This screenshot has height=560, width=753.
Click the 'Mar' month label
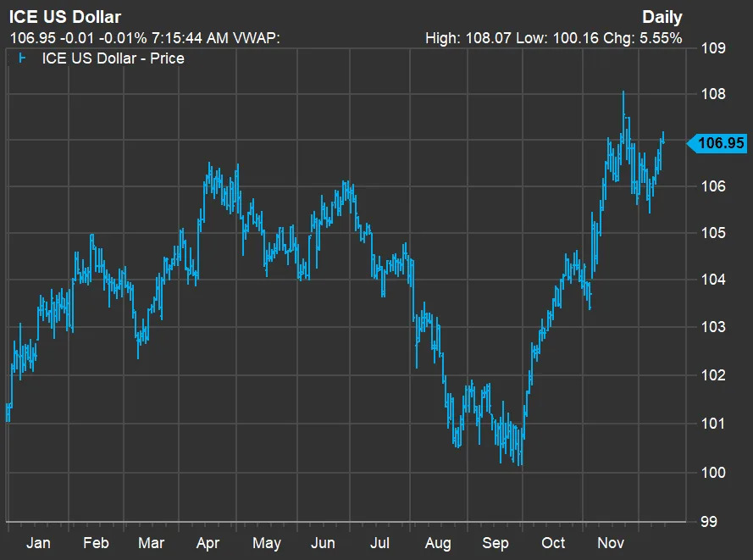(152, 543)
